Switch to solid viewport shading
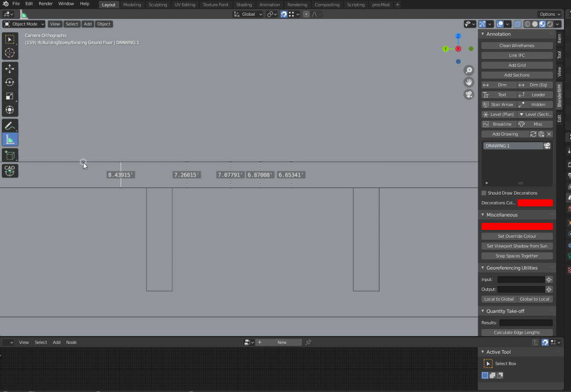The width and height of the screenshot is (571, 392). [535, 24]
